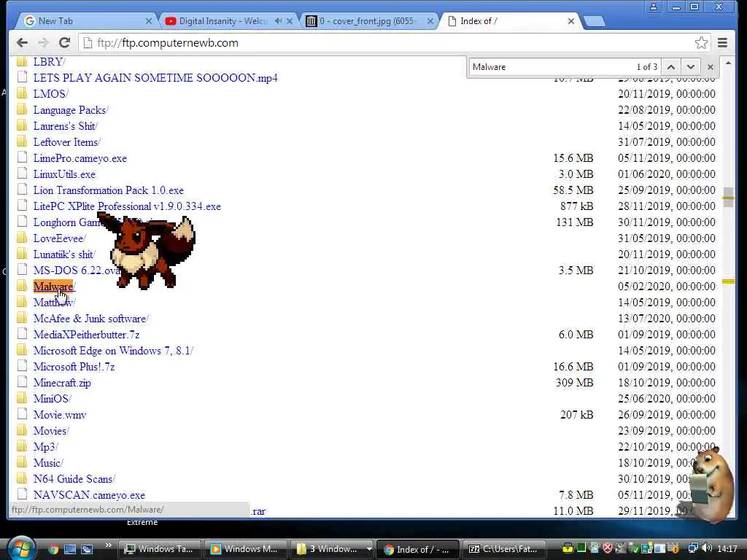Click the file icon beside Movie.wmv
The height and width of the screenshot is (560, 747).
coord(22,414)
